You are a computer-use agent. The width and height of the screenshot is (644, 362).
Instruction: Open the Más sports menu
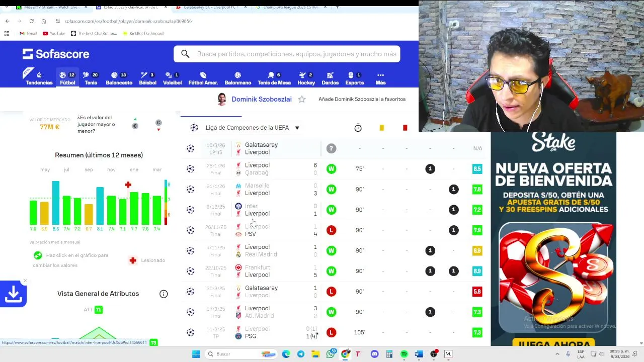380,78
